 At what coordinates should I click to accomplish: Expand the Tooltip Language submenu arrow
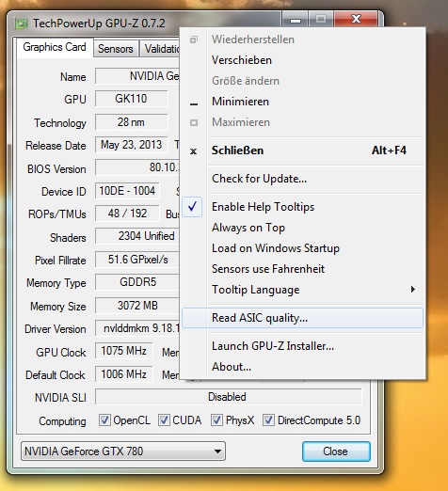[x=413, y=289]
